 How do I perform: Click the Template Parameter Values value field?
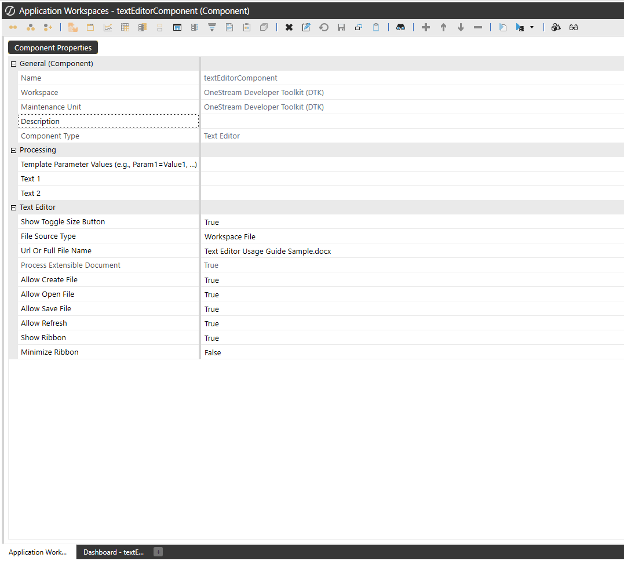click(412, 164)
